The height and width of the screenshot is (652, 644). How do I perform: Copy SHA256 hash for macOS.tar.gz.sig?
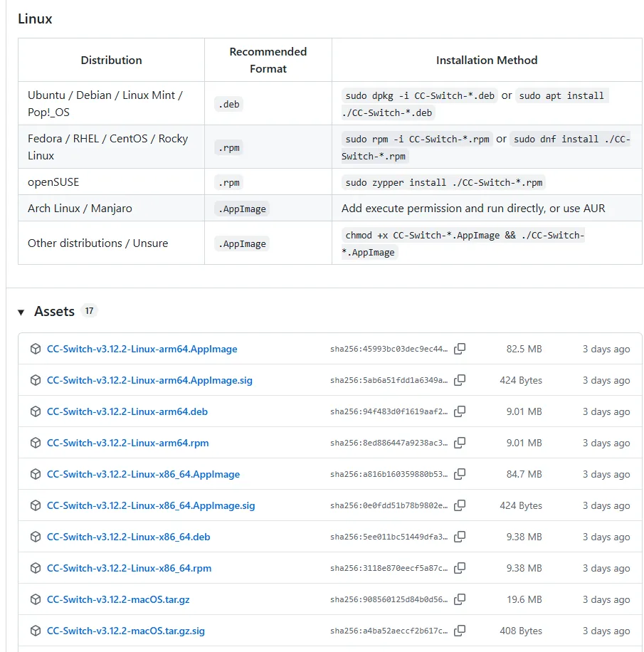point(460,631)
